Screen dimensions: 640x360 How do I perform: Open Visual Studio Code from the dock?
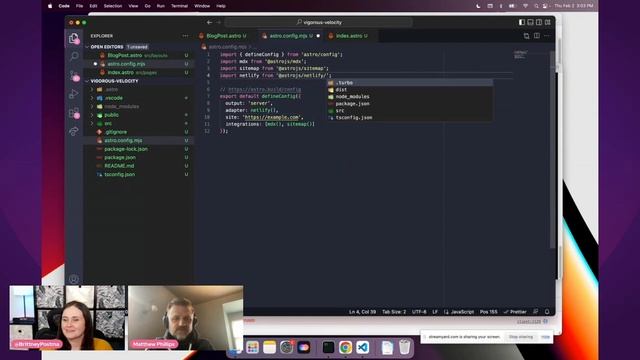coord(363,347)
